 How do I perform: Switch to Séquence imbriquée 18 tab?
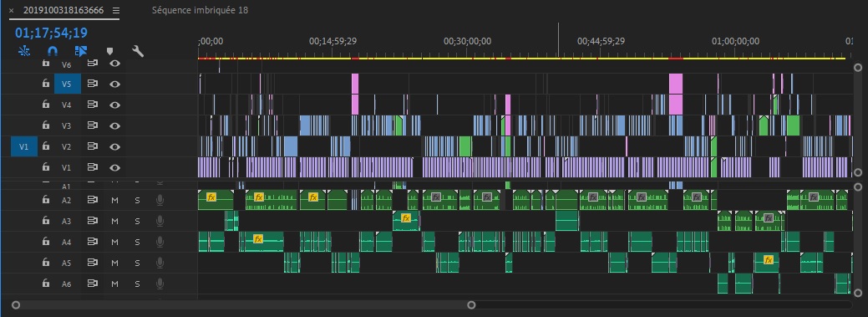coord(200,11)
